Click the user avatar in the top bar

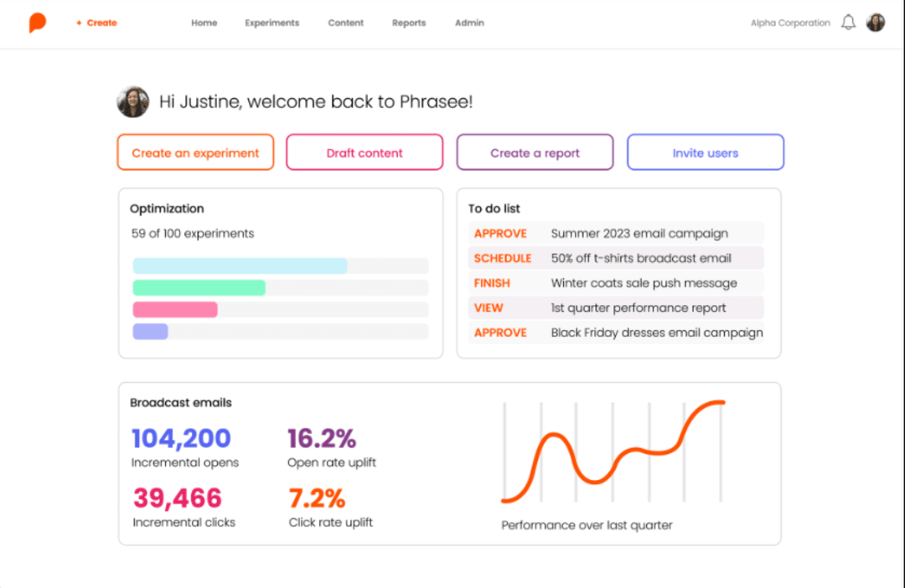click(x=876, y=22)
